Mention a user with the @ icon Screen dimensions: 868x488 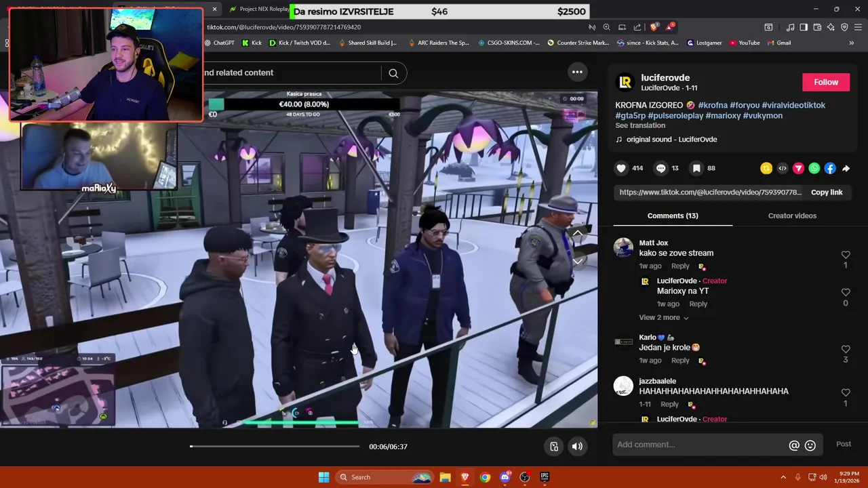794,445
